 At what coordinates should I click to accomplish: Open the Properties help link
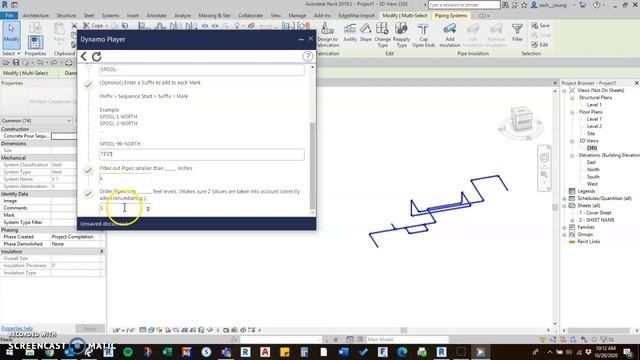(x=17, y=329)
